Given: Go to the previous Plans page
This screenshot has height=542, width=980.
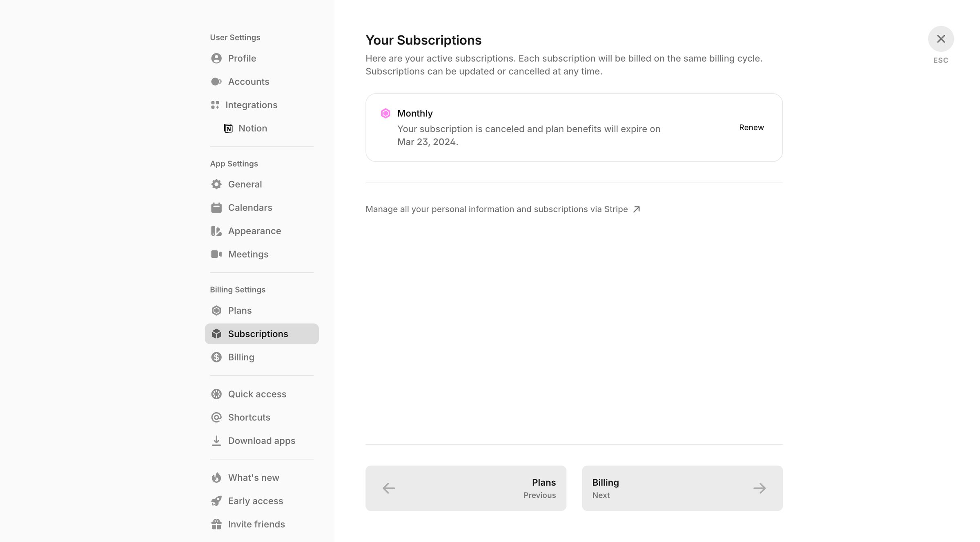Looking at the screenshot, I should (466, 488).
